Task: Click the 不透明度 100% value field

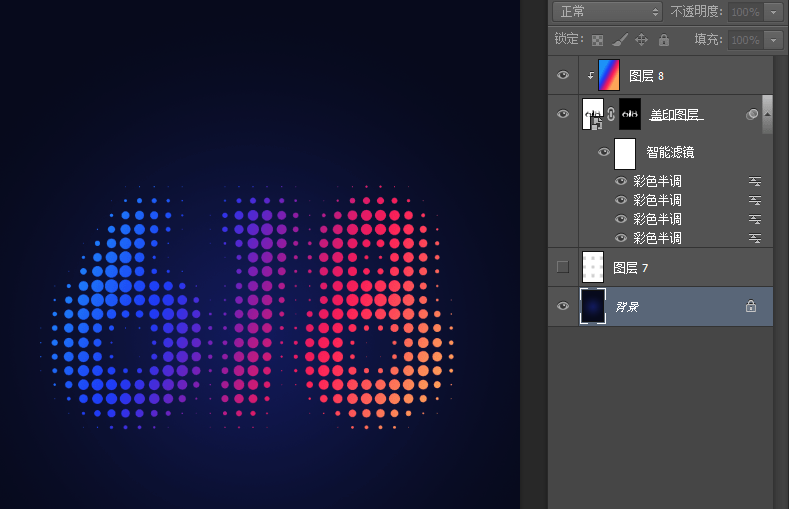Action: [x=745, y=12]
